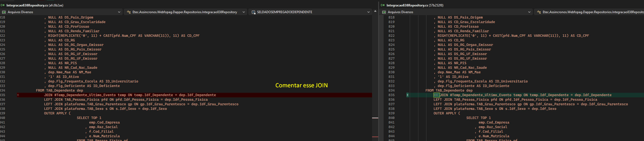This screenshot has width=644, height=141.
Task: Click the scroll-up arrow of the left pane scrollbar
Action: [375, 11]
